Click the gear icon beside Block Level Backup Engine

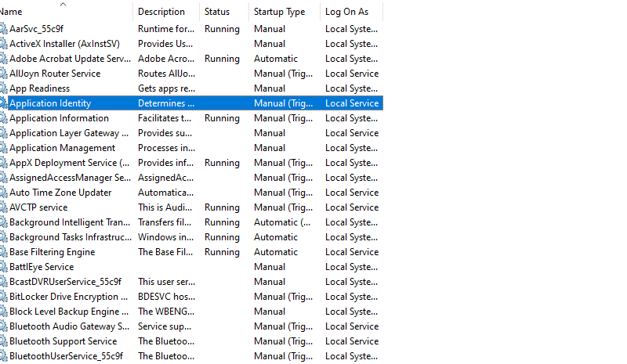click(x=3, y=312)
